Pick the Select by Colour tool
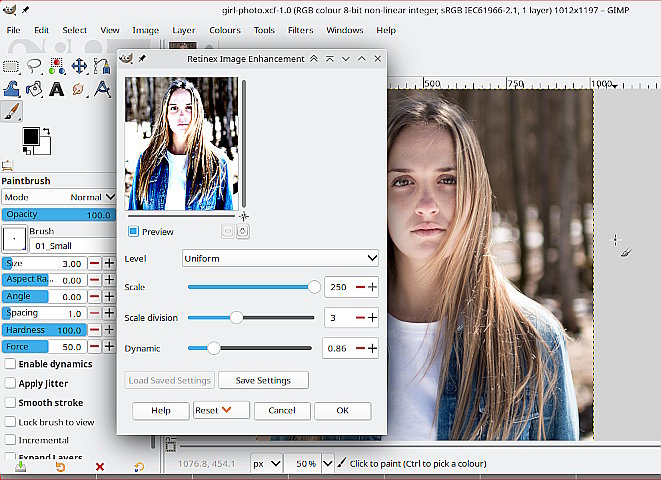Viewport: 661px width, 480px height. click(57, 66)
